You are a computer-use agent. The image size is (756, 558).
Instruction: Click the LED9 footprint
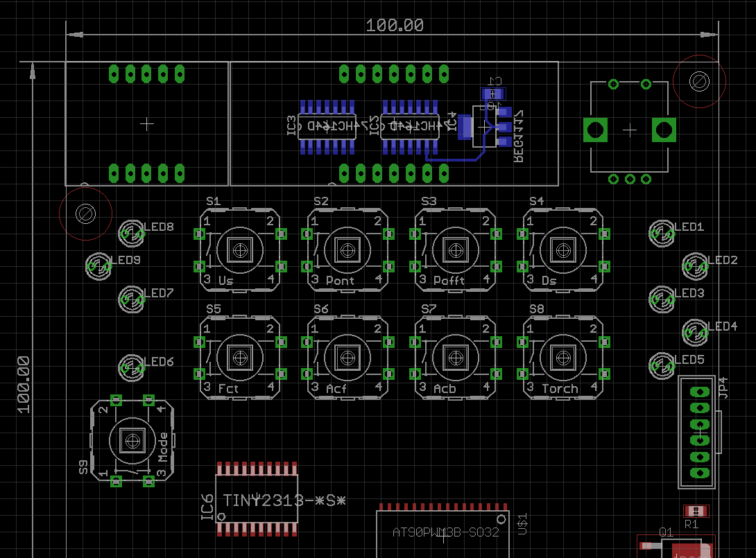pos(98,265)
